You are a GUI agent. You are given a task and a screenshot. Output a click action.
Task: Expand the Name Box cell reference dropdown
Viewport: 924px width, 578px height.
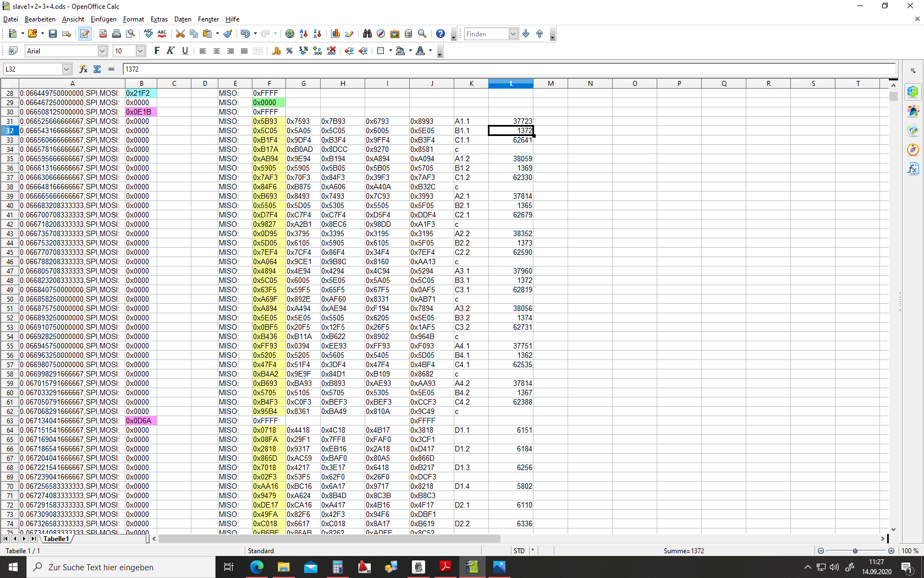click(x=67, y=69)
